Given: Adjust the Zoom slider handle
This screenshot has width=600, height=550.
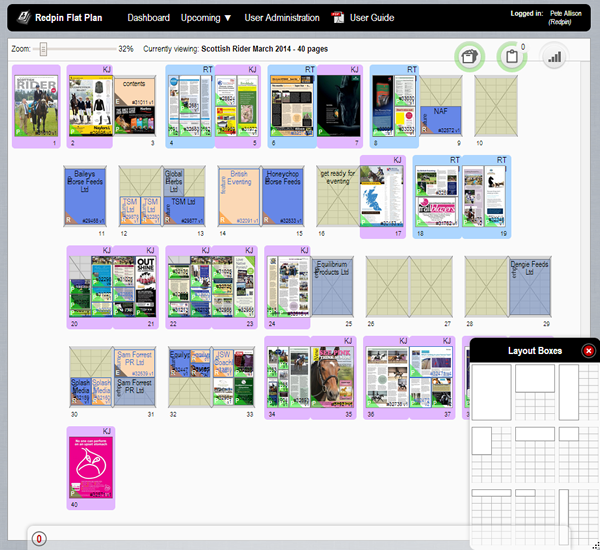Looking at the screenshot, I should coord(43,49).
